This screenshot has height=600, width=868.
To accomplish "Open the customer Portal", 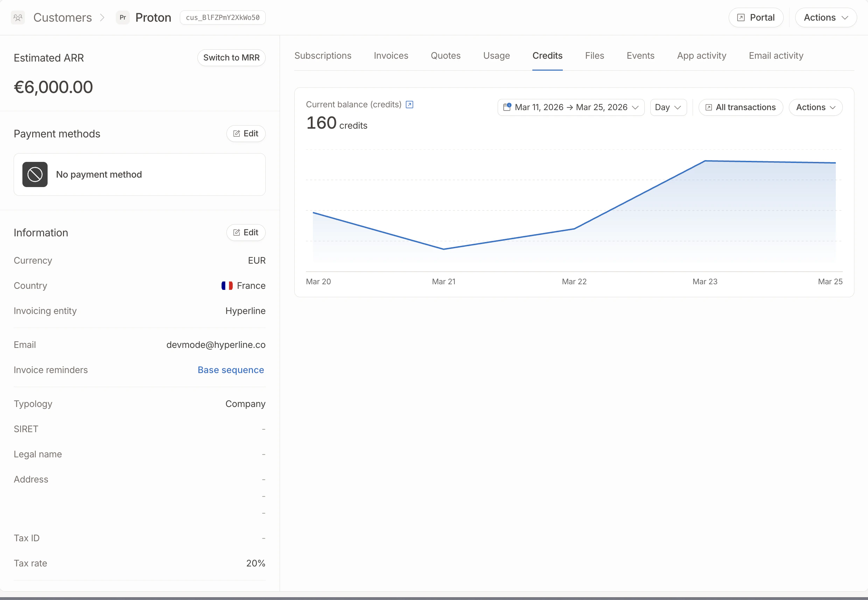I will point(756,18).
